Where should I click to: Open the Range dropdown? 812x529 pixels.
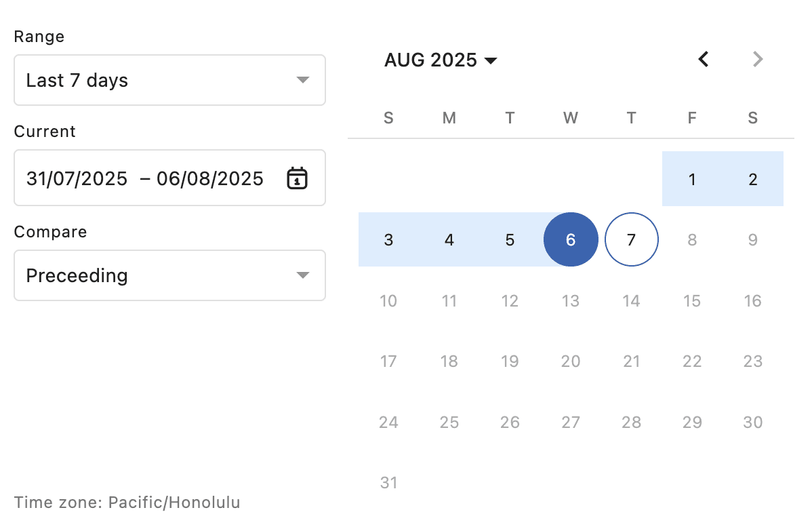tap(169, 80)
